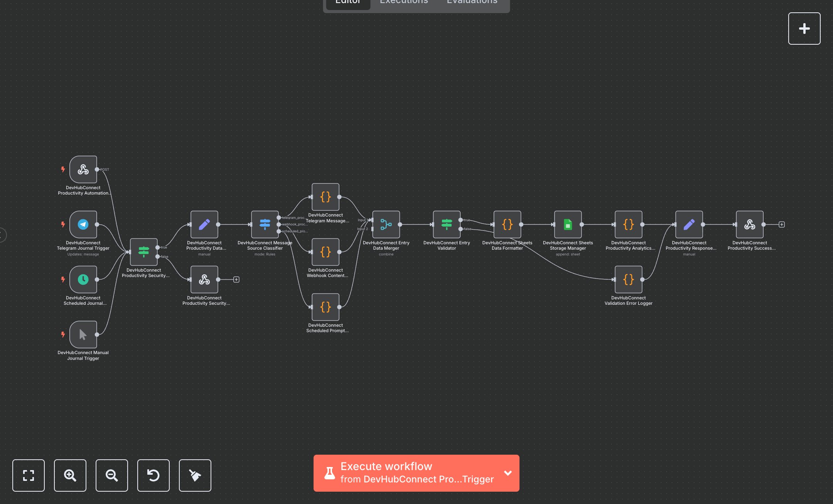The image size is (833, 504).
Task: Zoom in on the workflow canvas
Action: point(70,475)
